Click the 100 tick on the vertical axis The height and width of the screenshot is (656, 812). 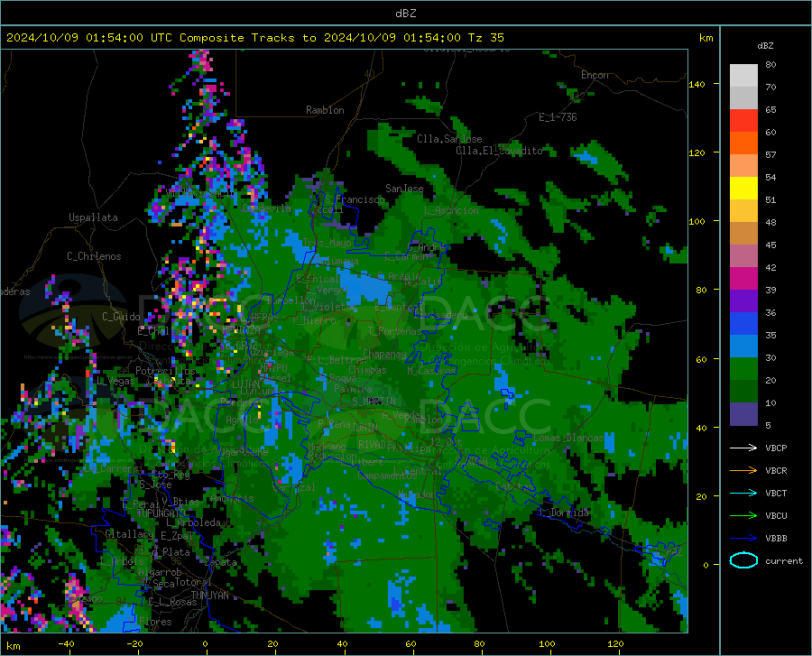(x=697, y=221)
